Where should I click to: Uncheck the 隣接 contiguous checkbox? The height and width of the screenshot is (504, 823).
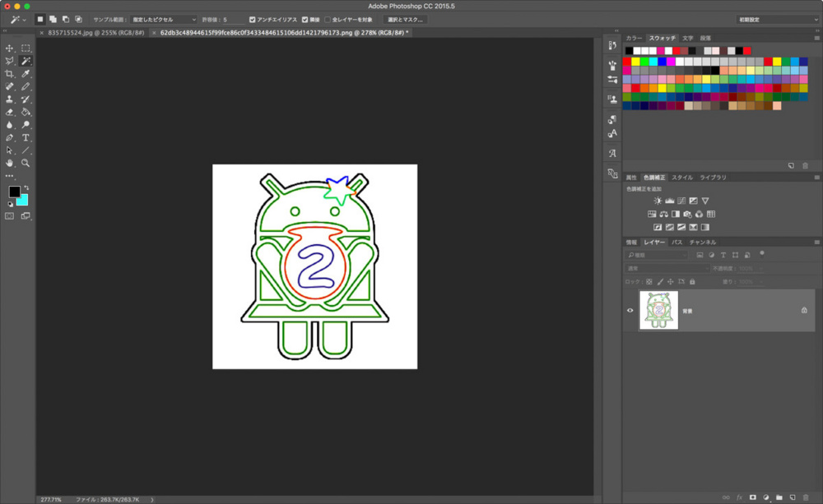tap(305, 20)
